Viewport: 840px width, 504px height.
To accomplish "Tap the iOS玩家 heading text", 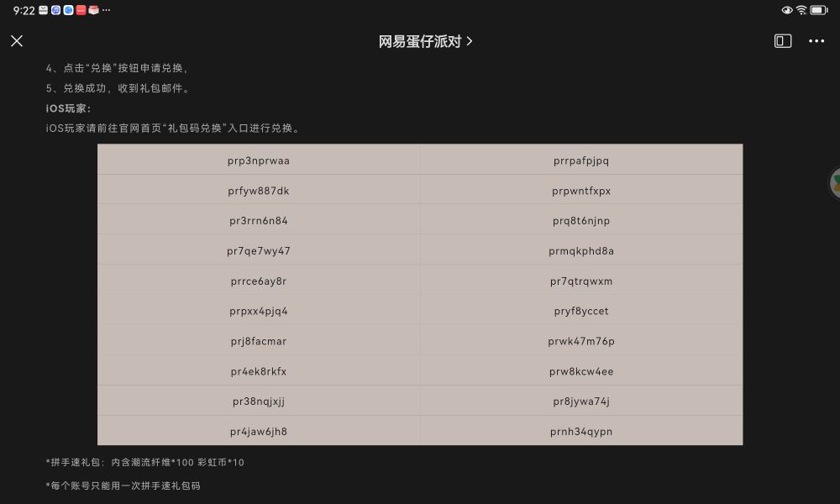I will click(x=69, y=108).
